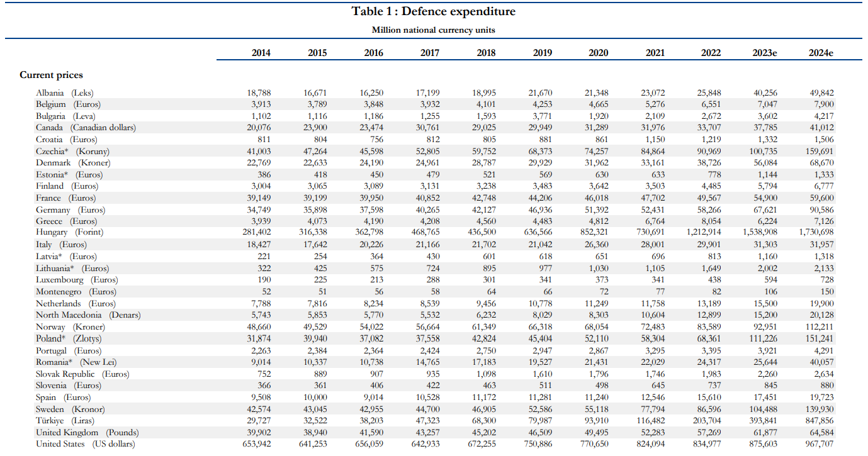Screen dimensions: 868x456
Task: Select France's 2023e value 54,900
Action: pos(765,198)
